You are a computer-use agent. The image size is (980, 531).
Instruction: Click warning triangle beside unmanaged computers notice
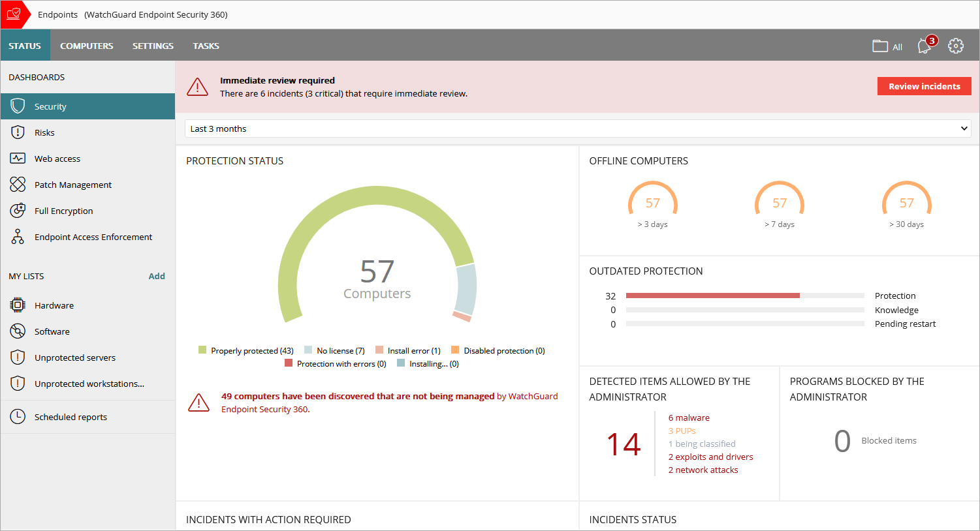pos(198,403)
